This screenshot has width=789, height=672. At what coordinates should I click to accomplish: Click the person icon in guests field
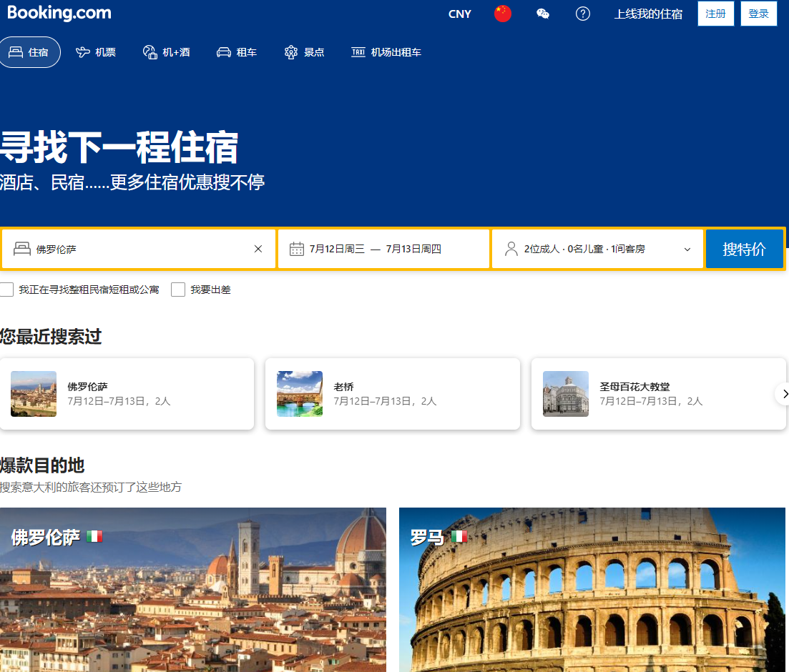tap(511, 249)
